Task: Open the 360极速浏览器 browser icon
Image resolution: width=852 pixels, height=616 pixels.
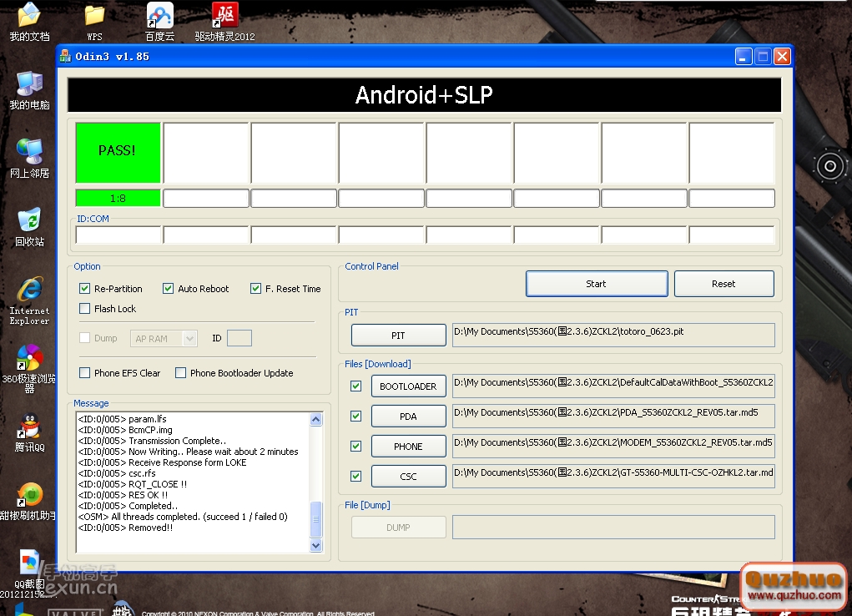Action: click(x=29, y=358)
